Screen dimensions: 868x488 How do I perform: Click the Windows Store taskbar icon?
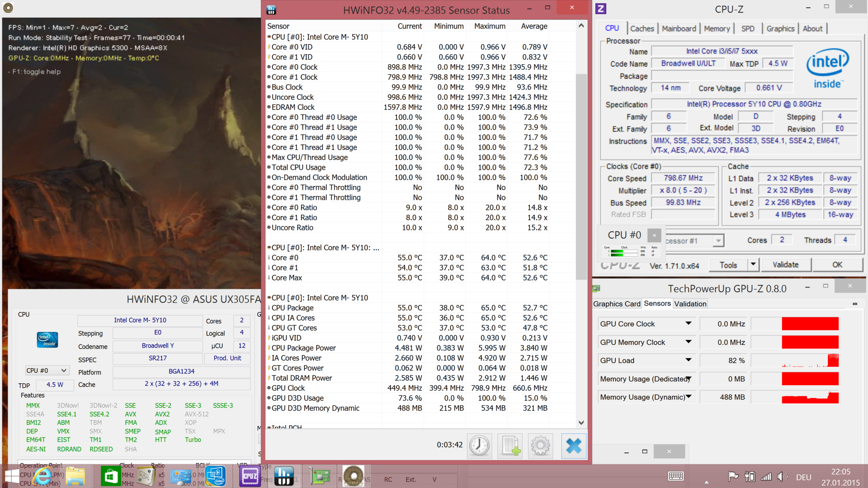click(x=110, y=476)
